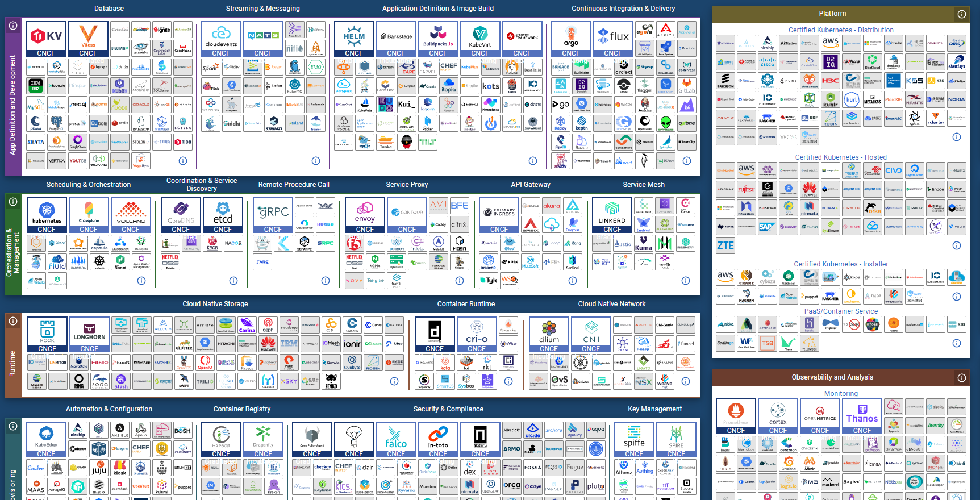Open the cloudevents project card
The image size is (980, 500).
coord(221,39)
